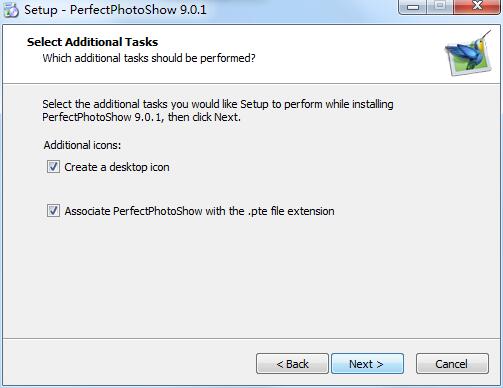Click the 'Select Additional Tasks' heading
503x388 pixels.
[92, 42]
